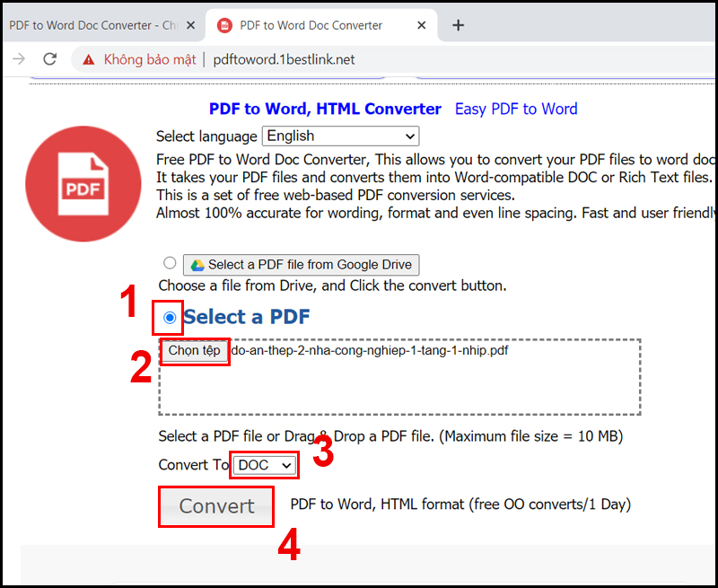
Task: Switch to the leftmost PDF to Word Doc Converter tab
Action: click(x=90, y=25)
